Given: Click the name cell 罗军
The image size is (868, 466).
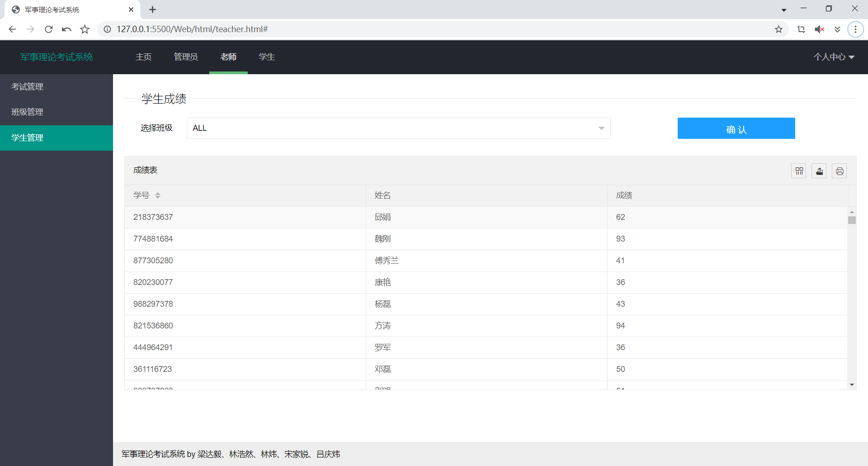Looking at the screenshot, I should click(x=486, y=347).
